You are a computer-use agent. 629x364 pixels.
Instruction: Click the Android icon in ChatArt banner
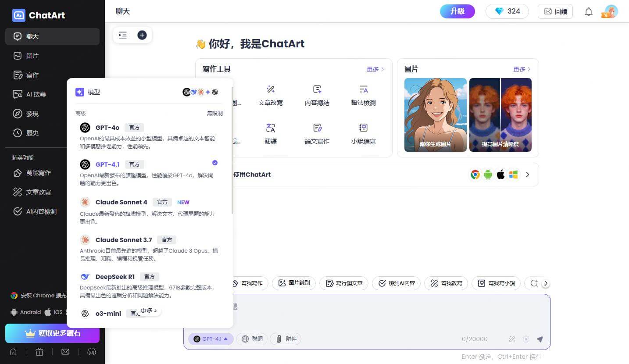[x=488, y=175]
